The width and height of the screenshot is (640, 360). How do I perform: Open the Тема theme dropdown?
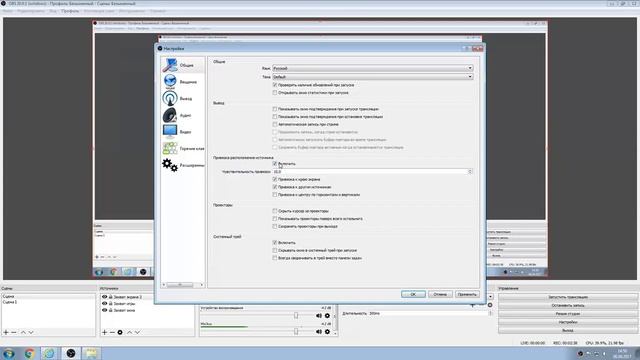(373, 77)
